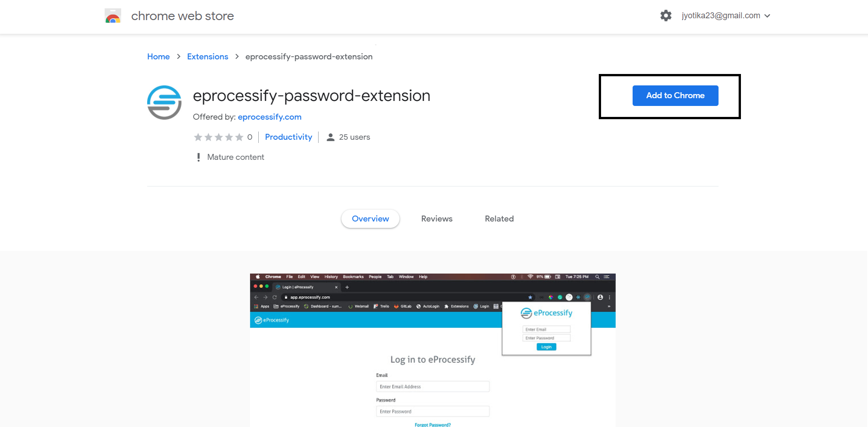The height and width of the screenshot is (427, 868).
Task: Click the users person icon
Action: tap(330, 137)
